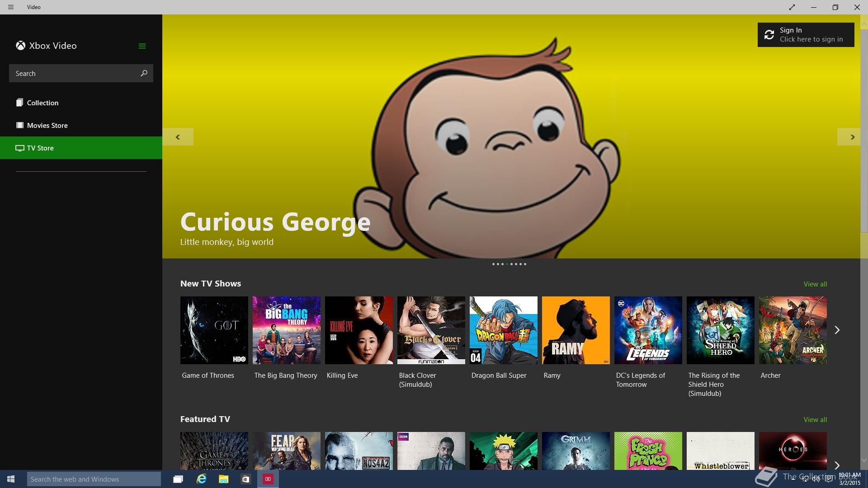Click Dragon Ball Super title text
This screenshot has width=868, height=488.
[499, 375]
